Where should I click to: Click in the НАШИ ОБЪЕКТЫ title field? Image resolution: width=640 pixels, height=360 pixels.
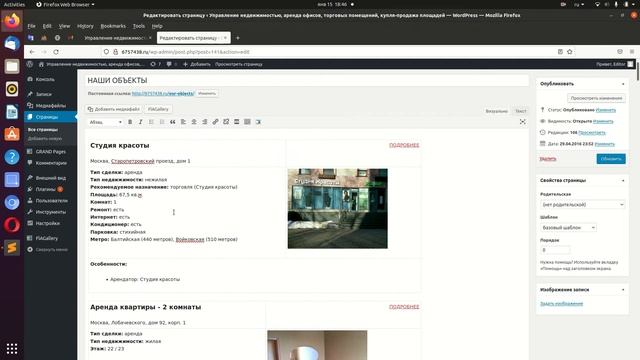307,80
